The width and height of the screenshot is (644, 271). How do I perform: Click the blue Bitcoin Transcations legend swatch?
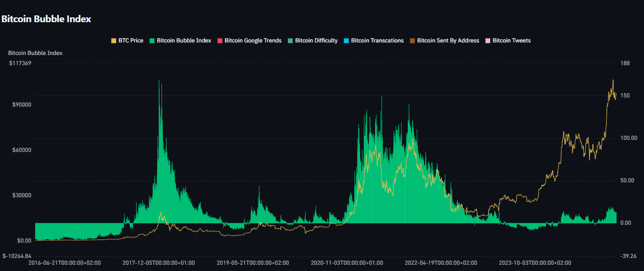pyautogui.click(x=347, y=41)
